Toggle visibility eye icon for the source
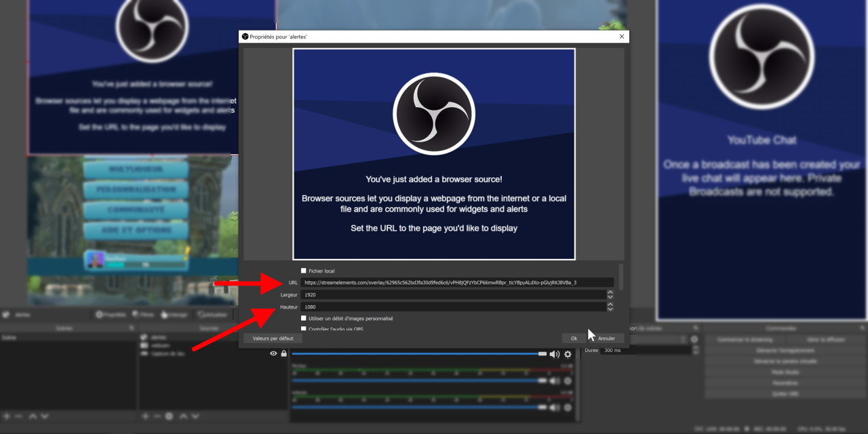The image size is (868, 434). [273, 353]
